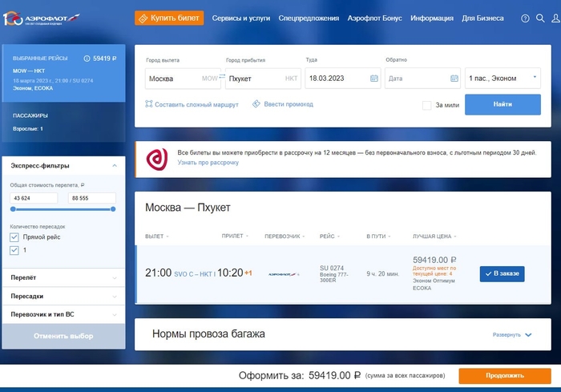This screenshot has width=561, height=392.
Task: Click Составить сложный маршрут link
Action: pos(196,104)
